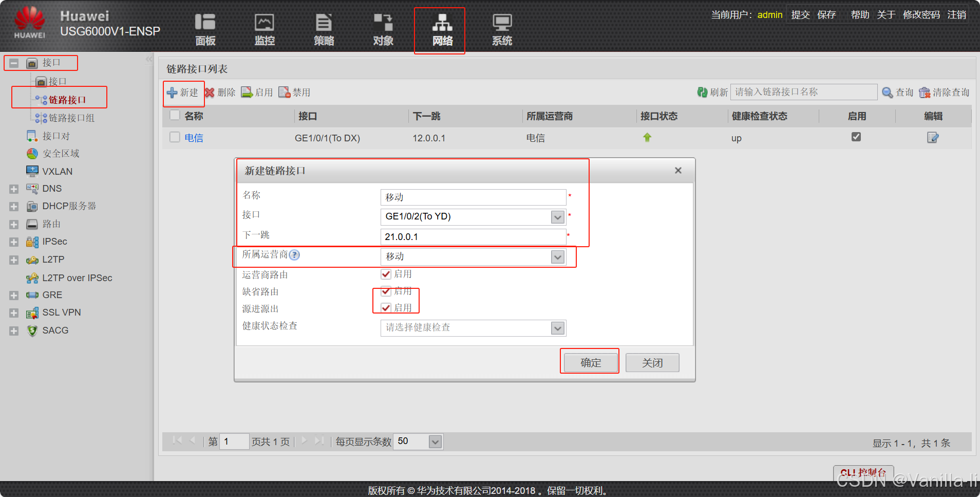Image resolution: width=980 pixels, height=497 pixels.
Task: Click 关闭 to dismiss the dialog
Action: tap(652, 363)
